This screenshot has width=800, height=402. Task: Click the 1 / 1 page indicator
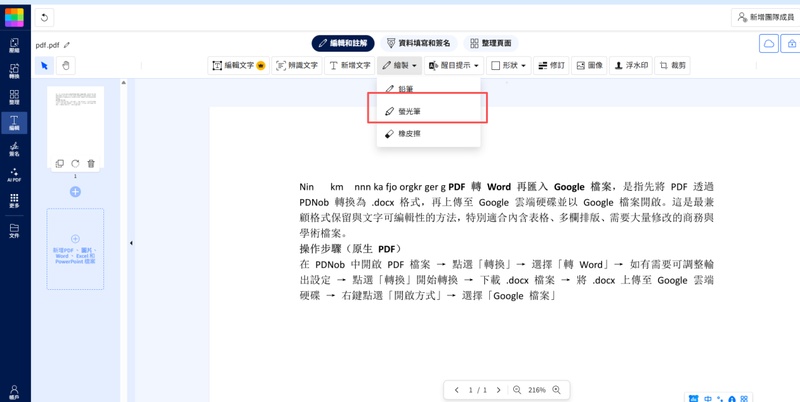[x=478, y=390]
